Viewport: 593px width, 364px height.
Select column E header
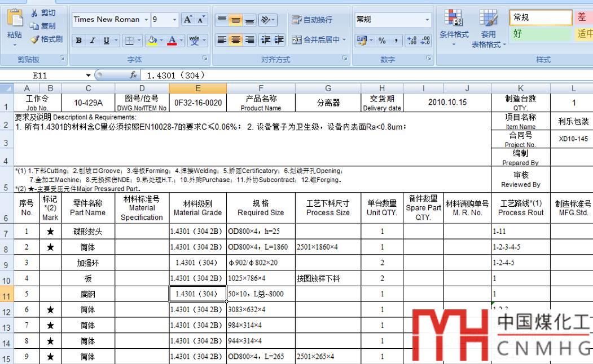tap(198, 88)
